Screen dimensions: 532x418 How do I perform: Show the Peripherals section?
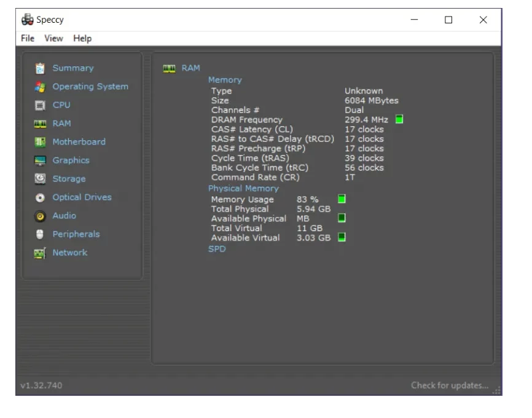[x=76, y=234]
